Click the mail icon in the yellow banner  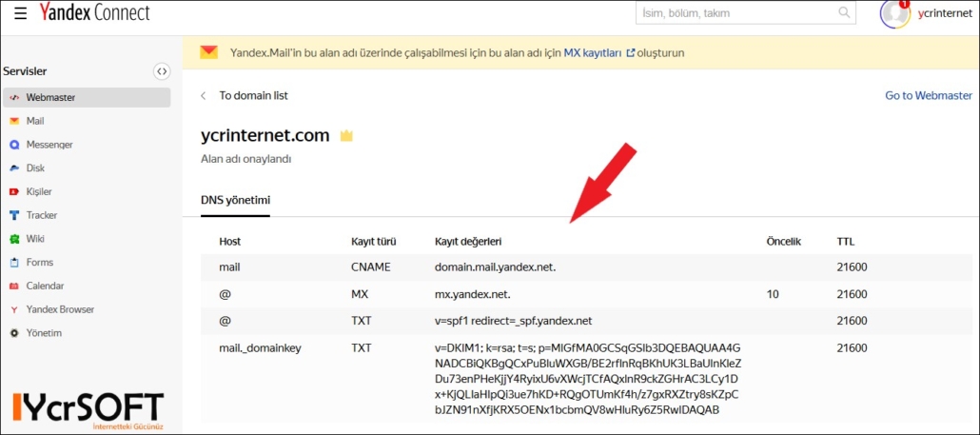208,52
